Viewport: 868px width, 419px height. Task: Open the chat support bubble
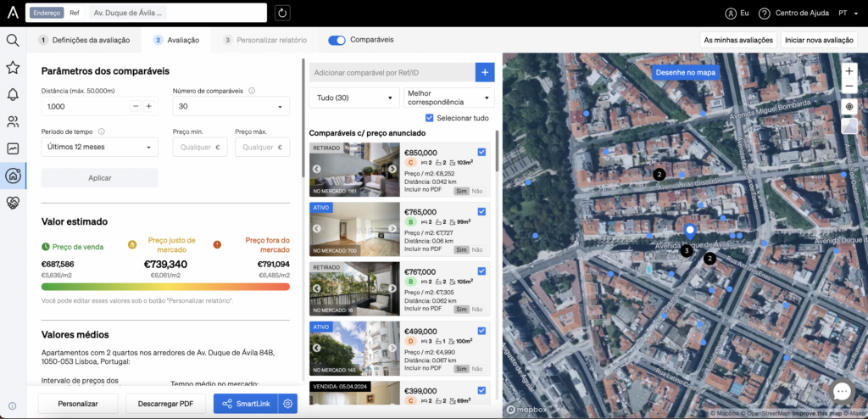[x=842, y=392]
